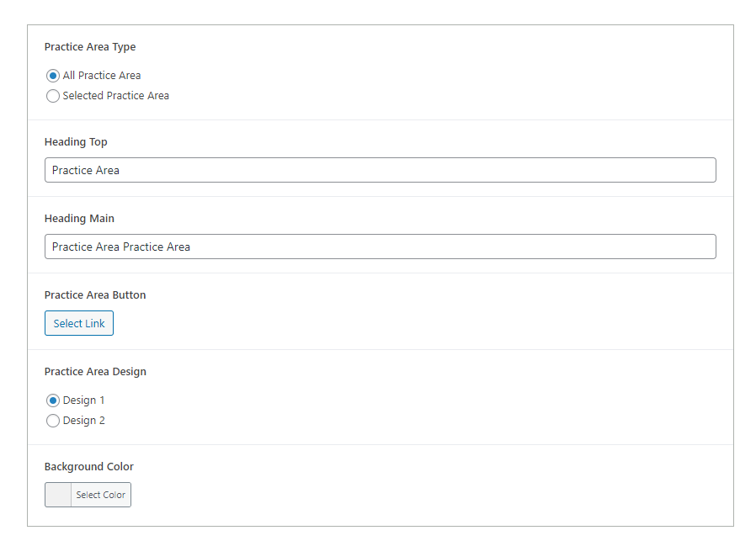
Task: Click the 'Practice Area Type' field heading
Action: (x=90, y=47)
